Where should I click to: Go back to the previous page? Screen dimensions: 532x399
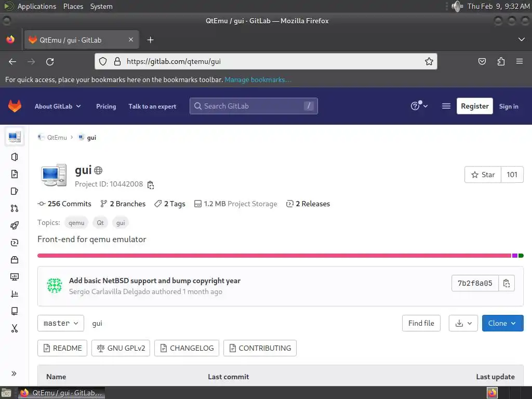(x=12, y=61)
